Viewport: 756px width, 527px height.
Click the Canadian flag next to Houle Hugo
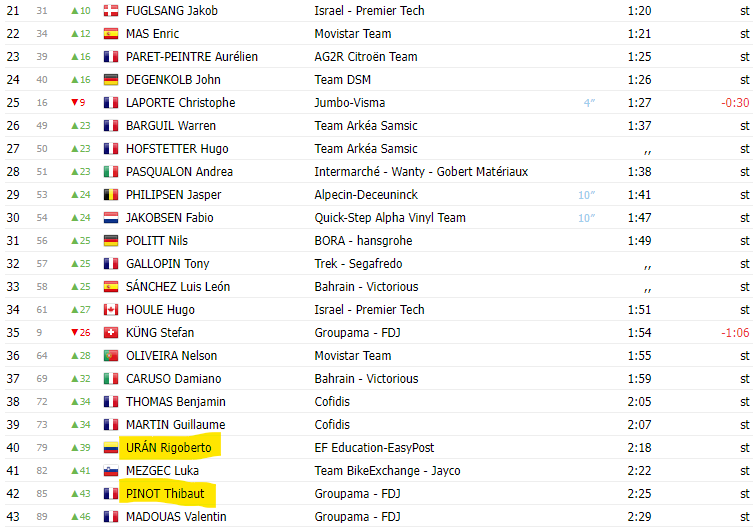[x=111, y=310]
